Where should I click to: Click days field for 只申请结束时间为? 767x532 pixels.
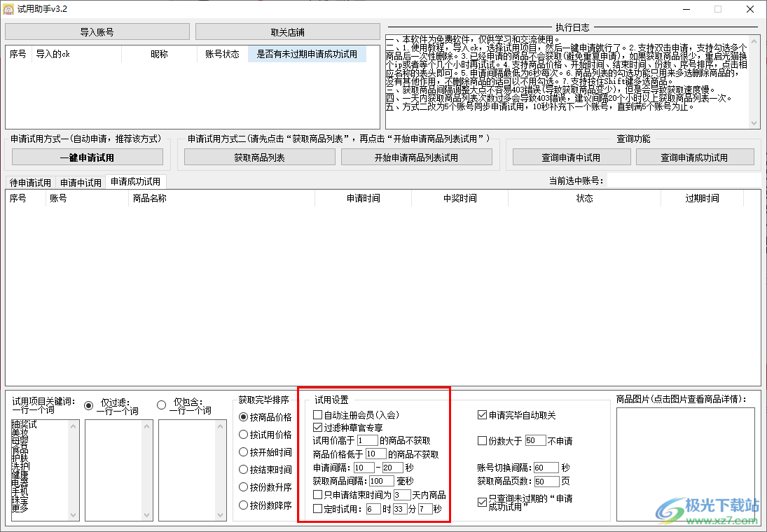(401, 495)
